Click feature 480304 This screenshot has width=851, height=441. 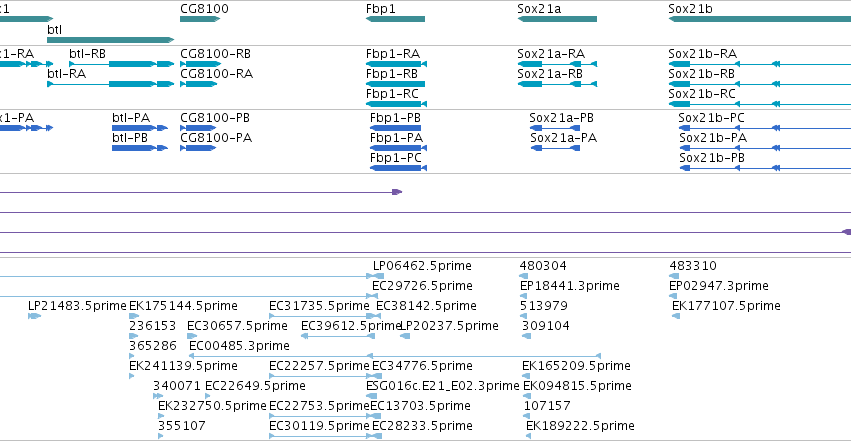[x=543, y=266]
